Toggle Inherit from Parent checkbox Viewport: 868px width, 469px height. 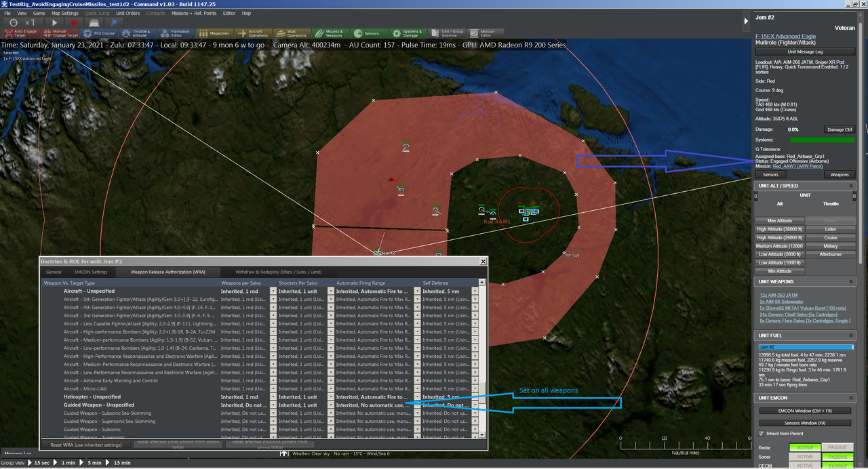(x=761, y=433)
